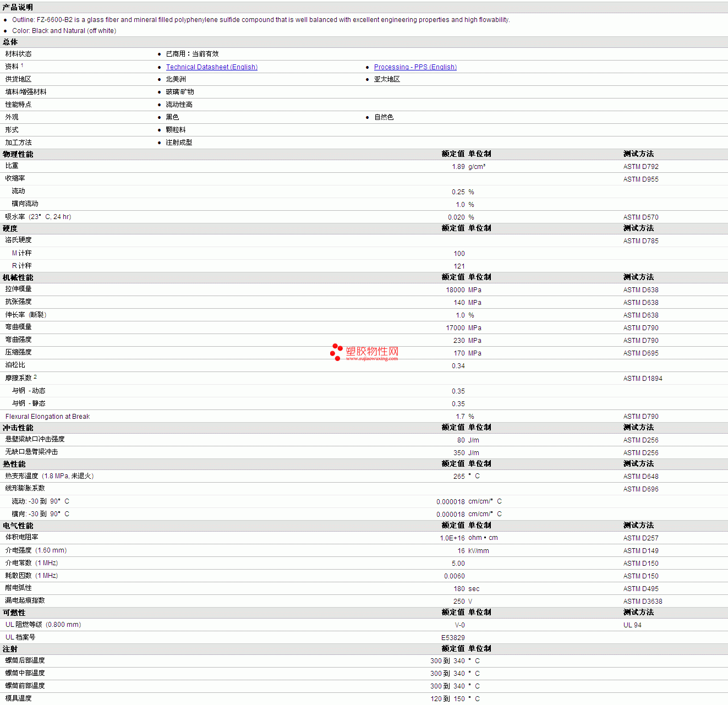
Task: Click the ASTM D695 test method
Action: coord(641,353)
